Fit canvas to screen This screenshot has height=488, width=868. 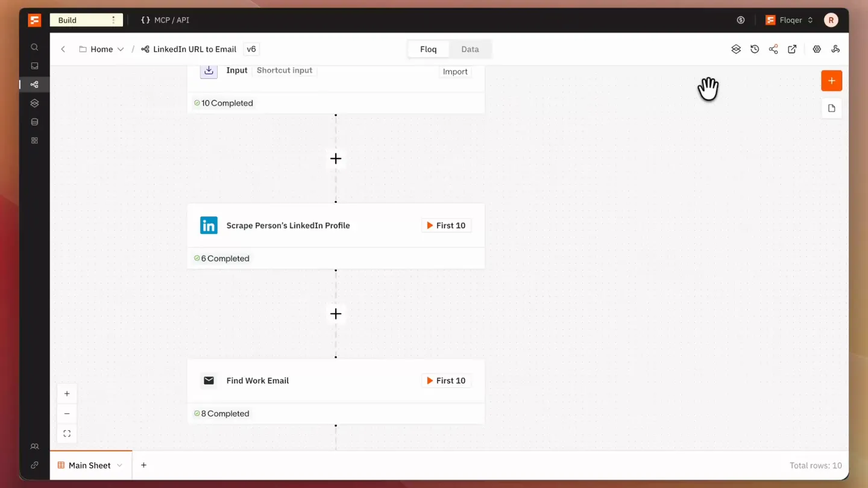(67, 434)
